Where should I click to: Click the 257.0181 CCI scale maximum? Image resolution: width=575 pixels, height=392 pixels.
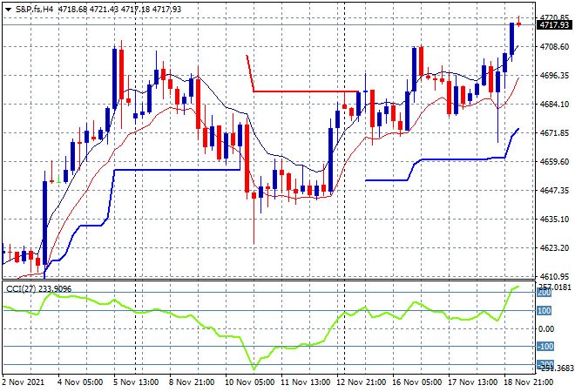556,287
